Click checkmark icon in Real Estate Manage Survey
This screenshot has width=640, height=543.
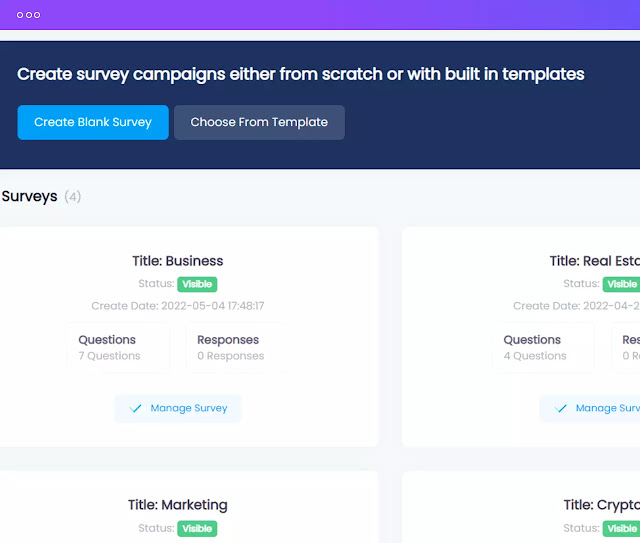pos(560,408)
